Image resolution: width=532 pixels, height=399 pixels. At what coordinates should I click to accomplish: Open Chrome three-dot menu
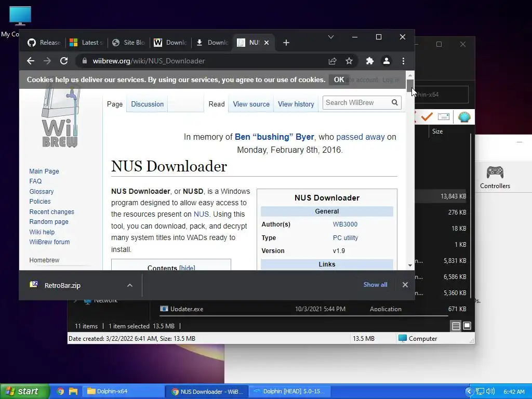403,61
